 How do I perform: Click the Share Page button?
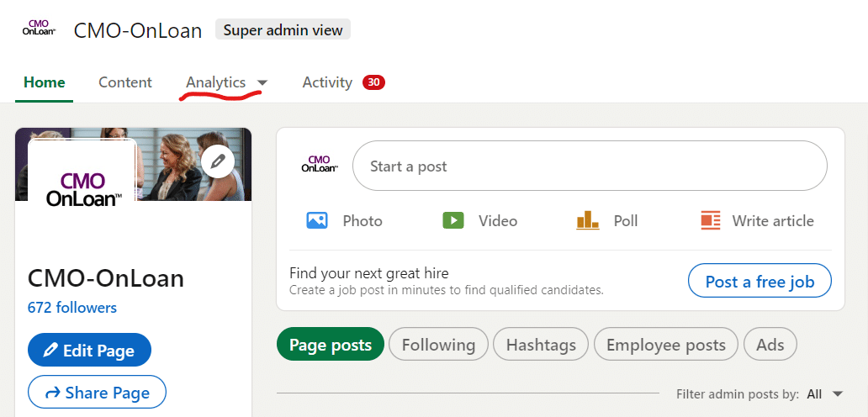point(97,393)
